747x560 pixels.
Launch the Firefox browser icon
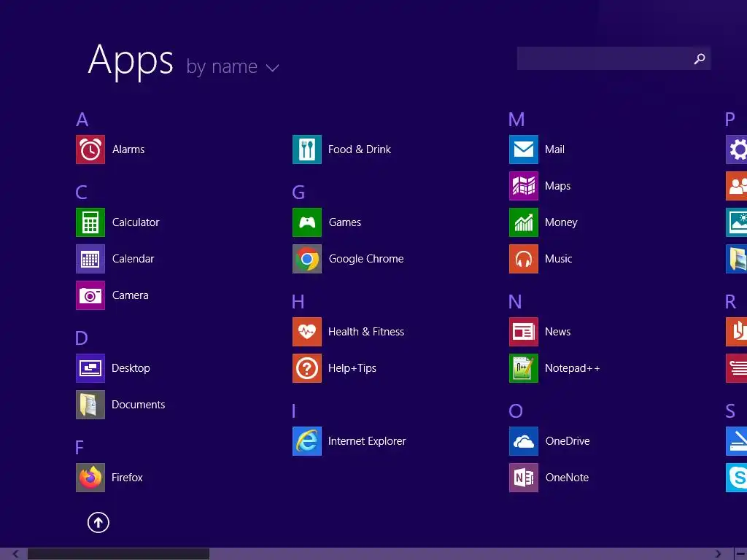(x=90, y=478)
